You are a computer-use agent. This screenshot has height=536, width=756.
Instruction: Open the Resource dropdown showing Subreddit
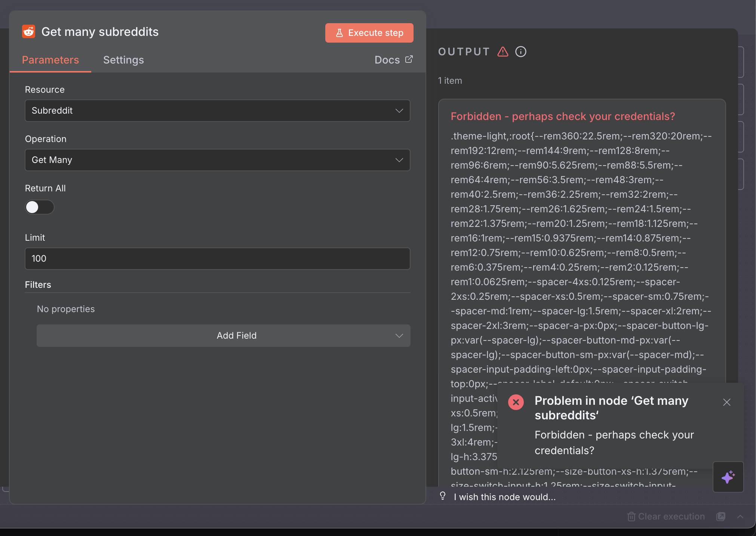pyautogui.click(x=217, y=111)
